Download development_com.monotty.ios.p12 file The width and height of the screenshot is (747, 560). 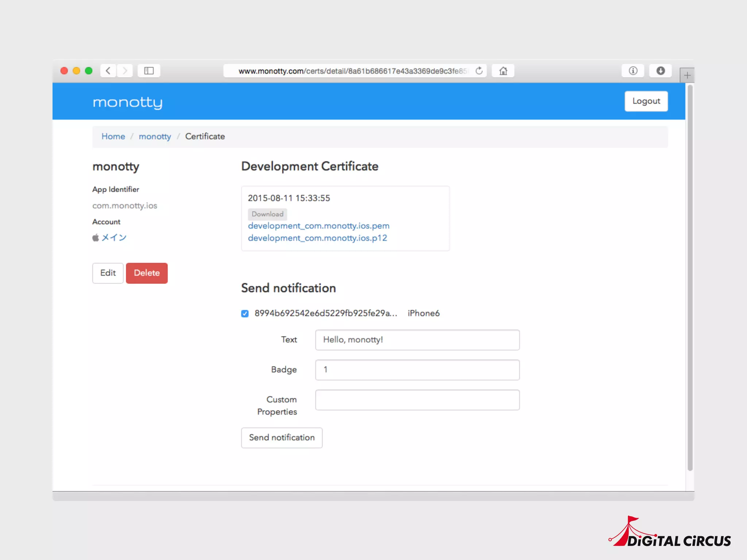click(317, 238)
